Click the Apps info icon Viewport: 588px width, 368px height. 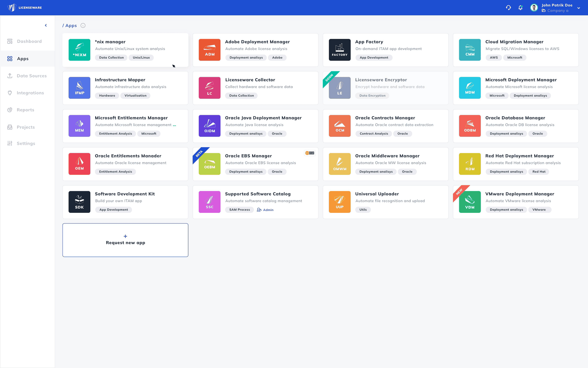83,26
